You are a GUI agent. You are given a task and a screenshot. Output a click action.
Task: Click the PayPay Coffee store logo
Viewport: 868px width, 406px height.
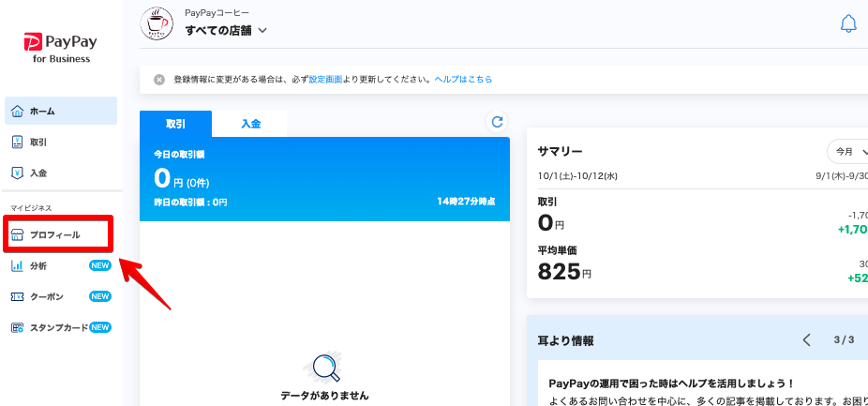(x=157, y=23)
